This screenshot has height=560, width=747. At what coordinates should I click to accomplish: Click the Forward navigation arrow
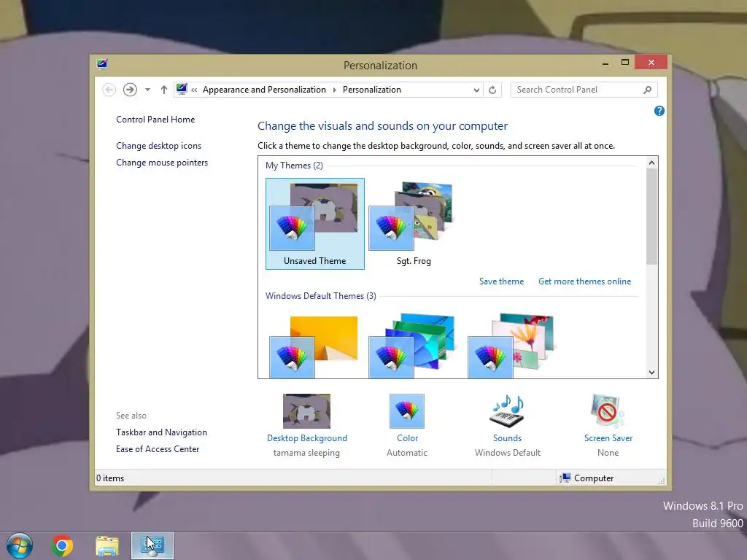click(x=130, y=90)
